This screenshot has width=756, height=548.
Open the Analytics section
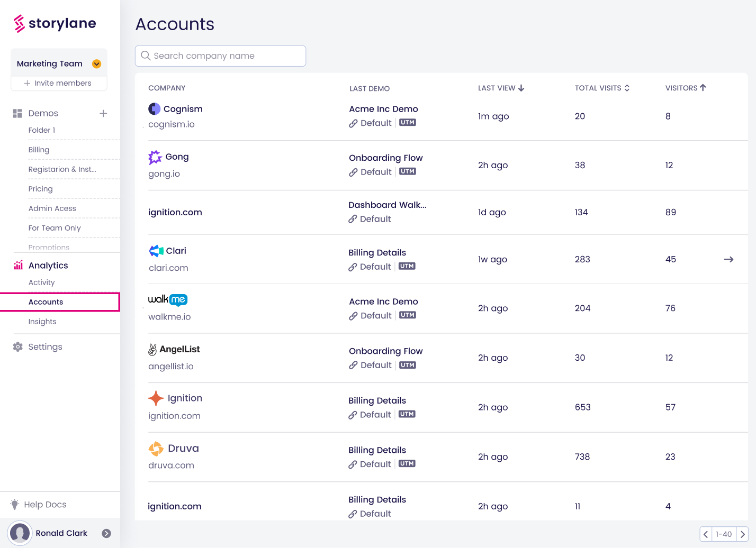click(x=48, y=266)
